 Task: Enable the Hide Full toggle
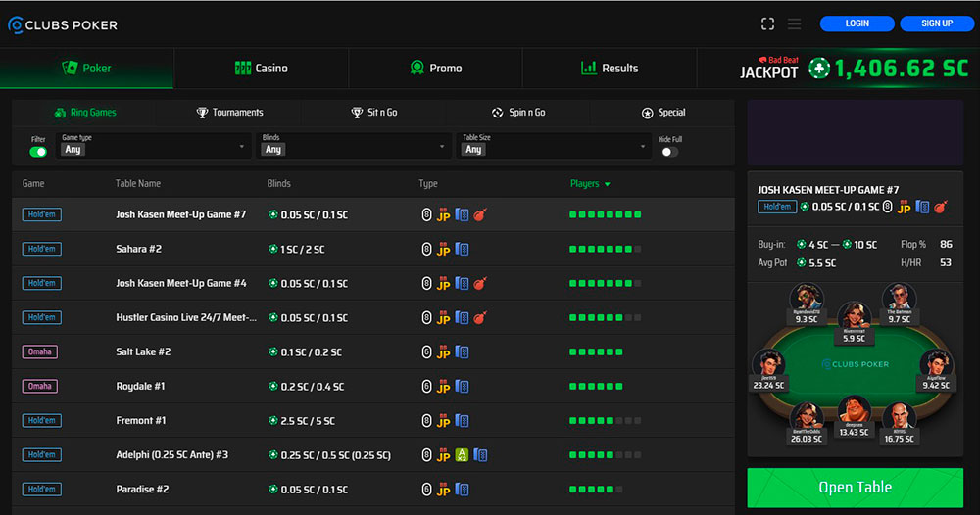click(669, 152)
